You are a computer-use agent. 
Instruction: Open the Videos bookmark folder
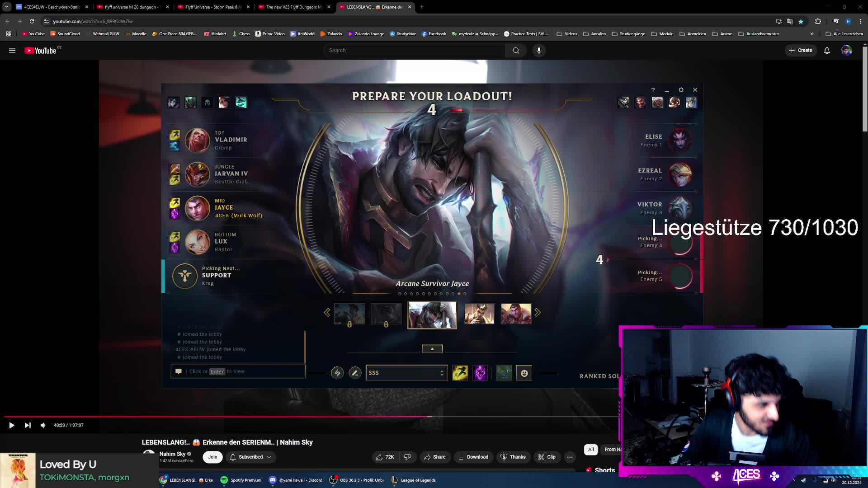click(567, 34)
